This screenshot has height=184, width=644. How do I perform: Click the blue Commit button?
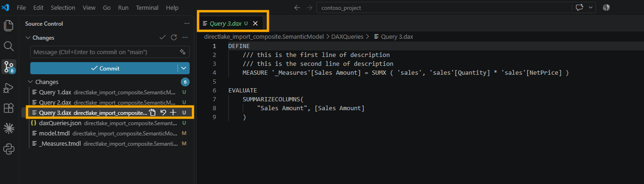[x=104, y=68]
